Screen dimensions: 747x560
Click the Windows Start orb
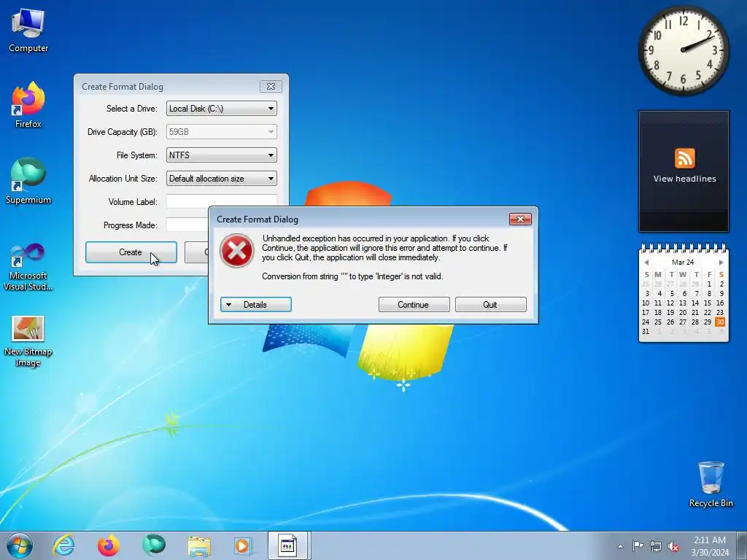[20, 545]
